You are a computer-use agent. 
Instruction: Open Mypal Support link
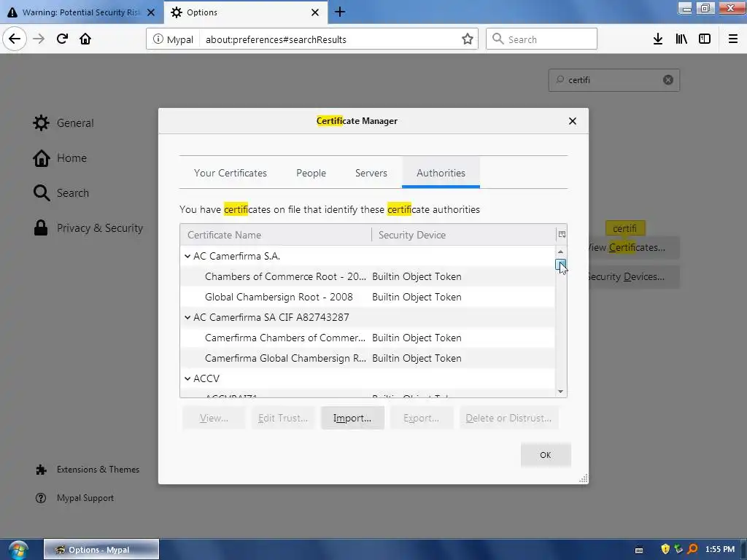pyautogui.click(x=74, y=498)
